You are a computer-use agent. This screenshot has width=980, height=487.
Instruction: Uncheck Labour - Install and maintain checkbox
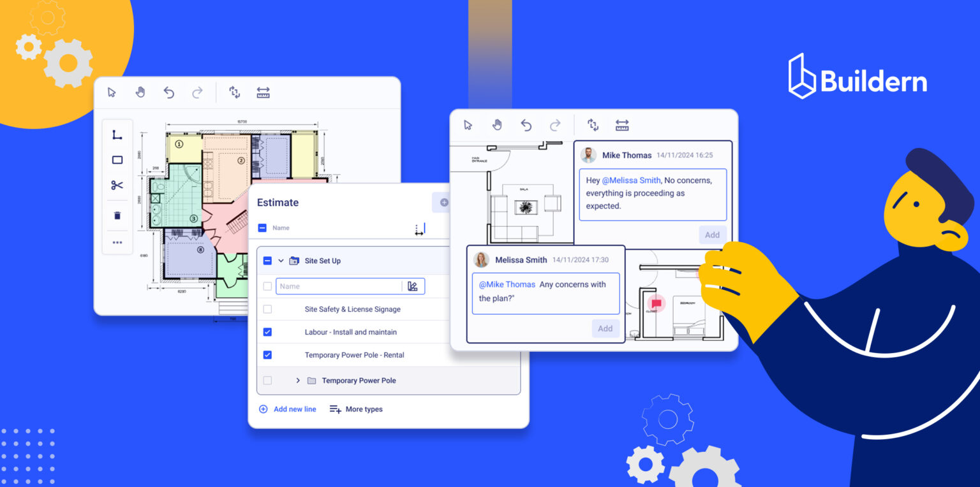coord(267,332)
